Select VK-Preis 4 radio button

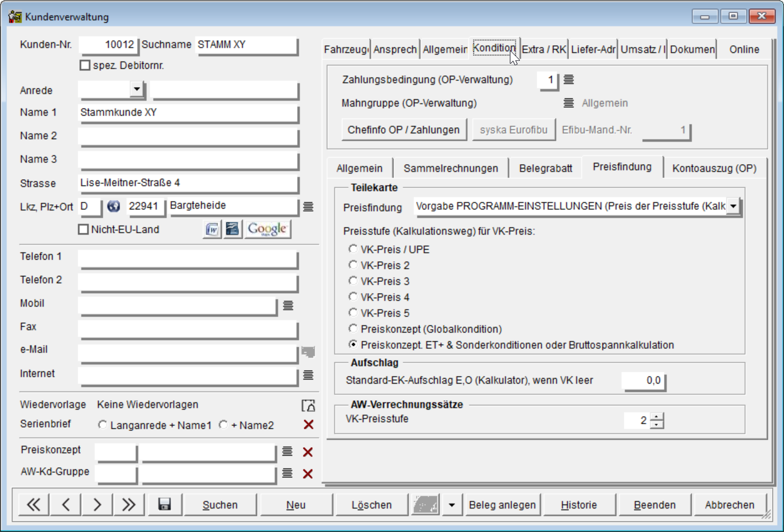pyautogui.click(x=353, y=296)
